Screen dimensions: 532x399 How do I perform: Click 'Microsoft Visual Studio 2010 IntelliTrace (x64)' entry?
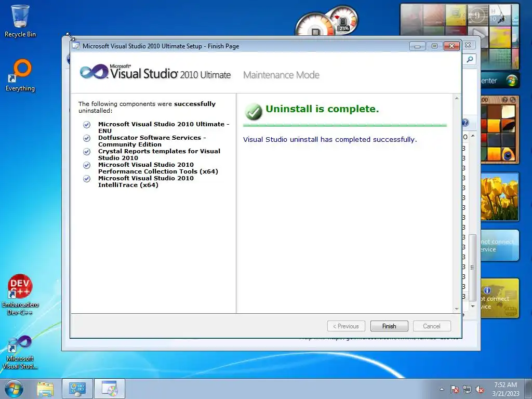click(146, 182)
